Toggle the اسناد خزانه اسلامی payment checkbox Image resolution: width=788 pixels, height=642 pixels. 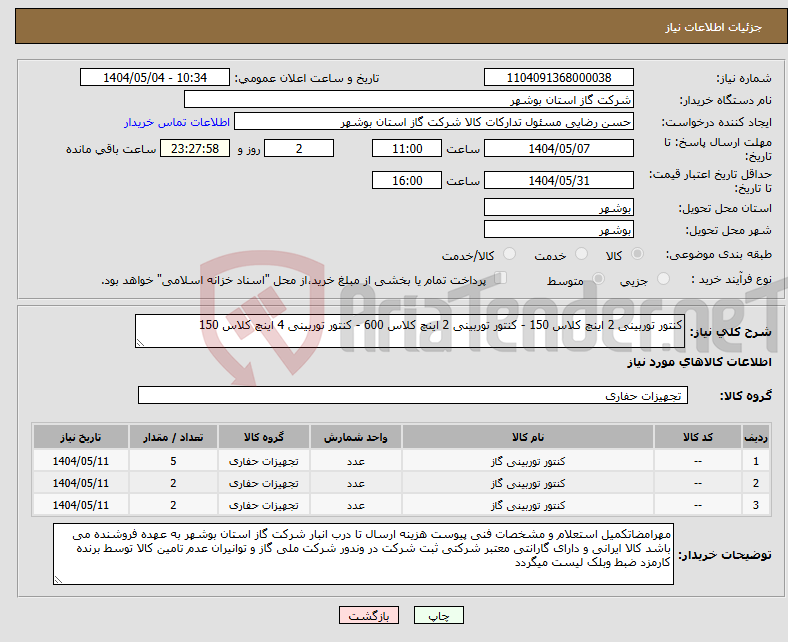click(x=501, y=280)
